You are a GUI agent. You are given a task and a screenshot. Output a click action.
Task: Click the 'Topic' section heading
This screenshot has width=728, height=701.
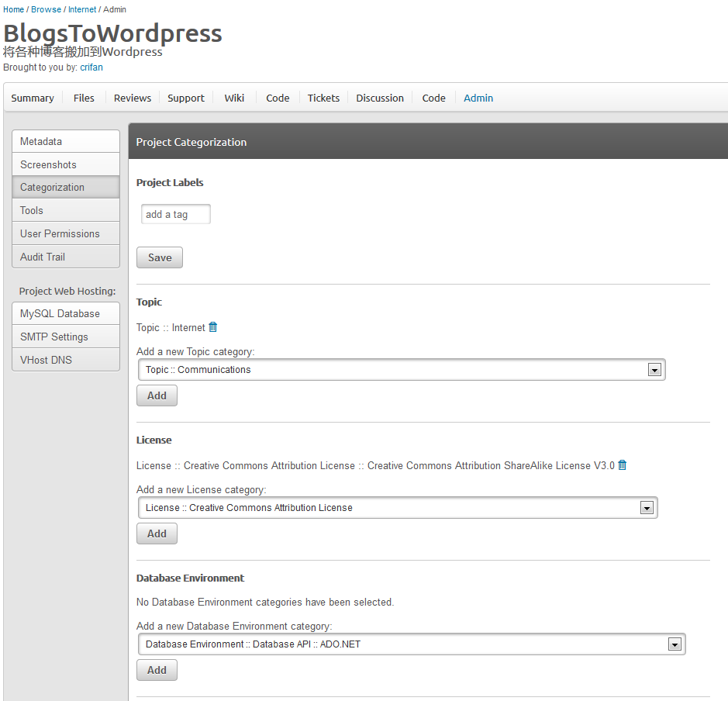tap(149, 302)
